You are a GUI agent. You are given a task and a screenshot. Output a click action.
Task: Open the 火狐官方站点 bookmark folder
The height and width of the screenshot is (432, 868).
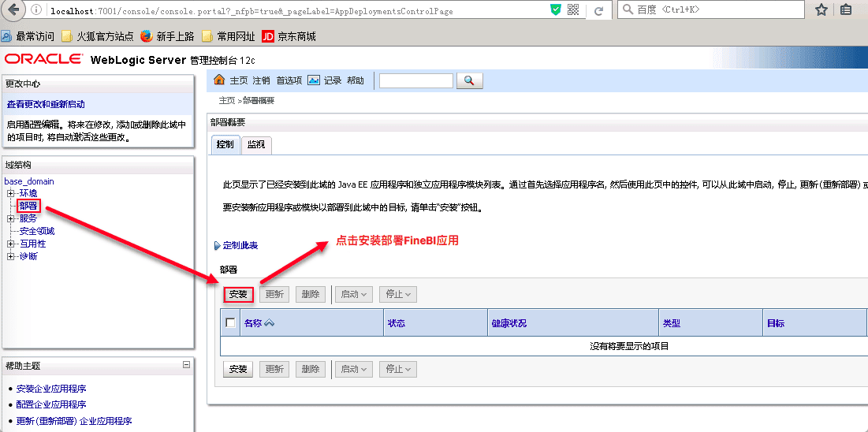pyautogui.click(x=98, y=36)
